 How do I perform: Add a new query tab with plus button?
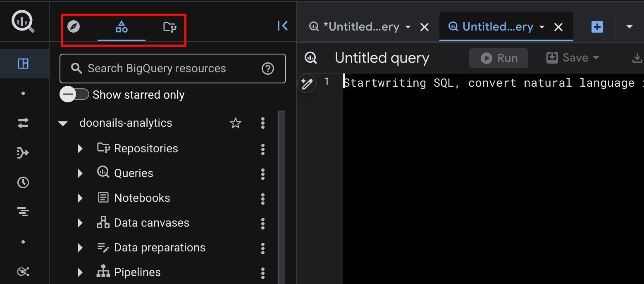(x=597, y=27)
